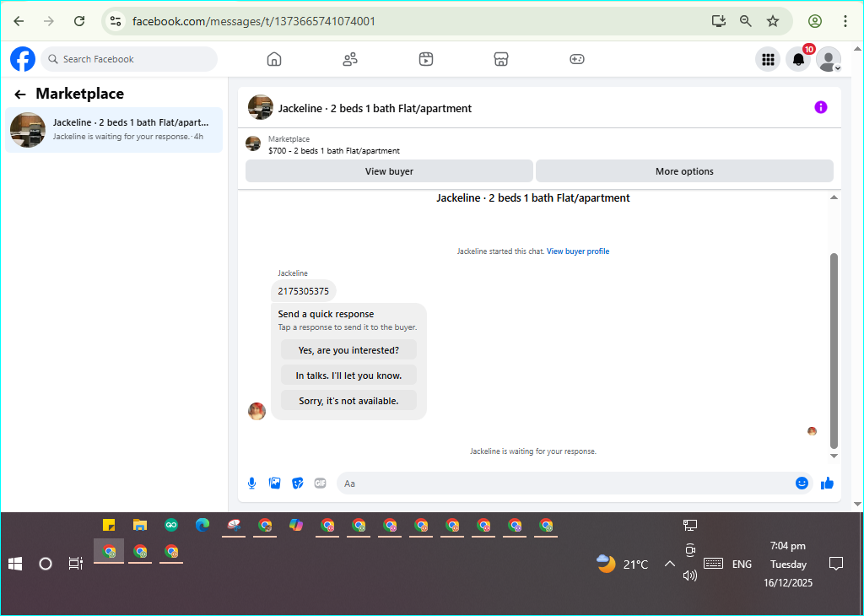Open the Marketplace tab icon
This screenshot has height=616, width=864.
tap(501, 59)
